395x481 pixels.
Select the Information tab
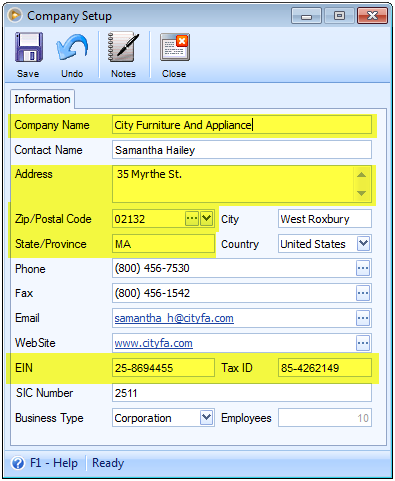42,99
